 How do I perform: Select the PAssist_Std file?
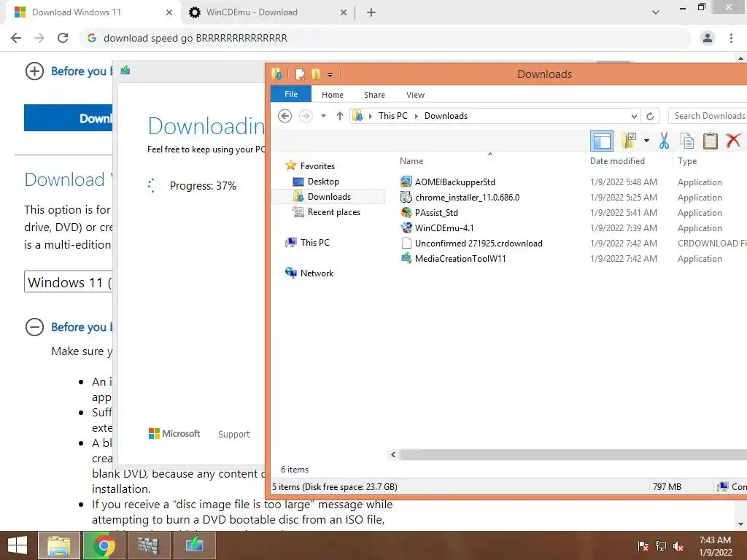coord(436,212)
